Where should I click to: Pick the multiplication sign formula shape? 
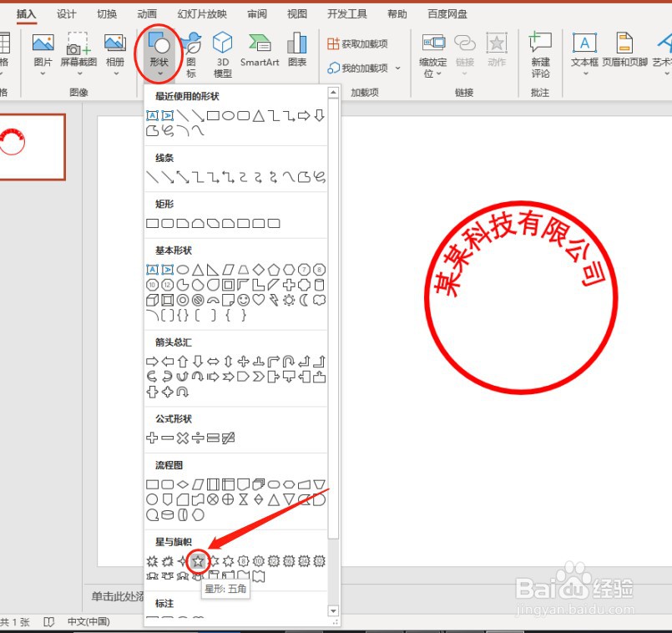(x=183, y=438)
